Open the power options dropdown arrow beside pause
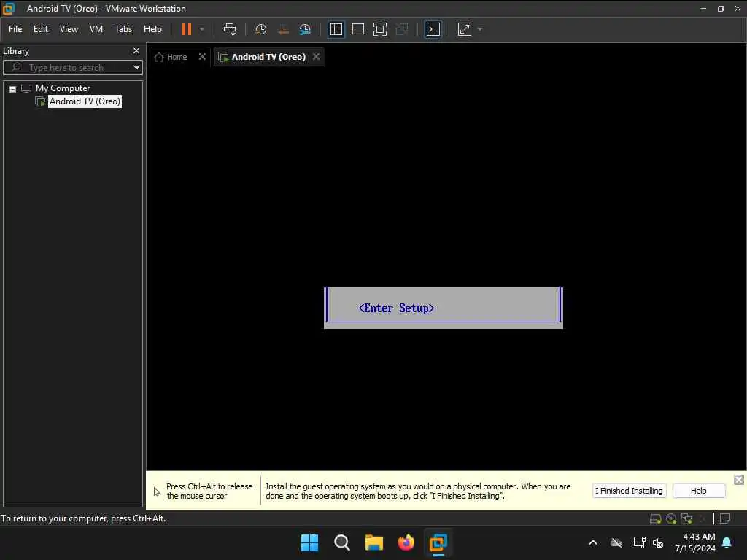 click(202, 29)
